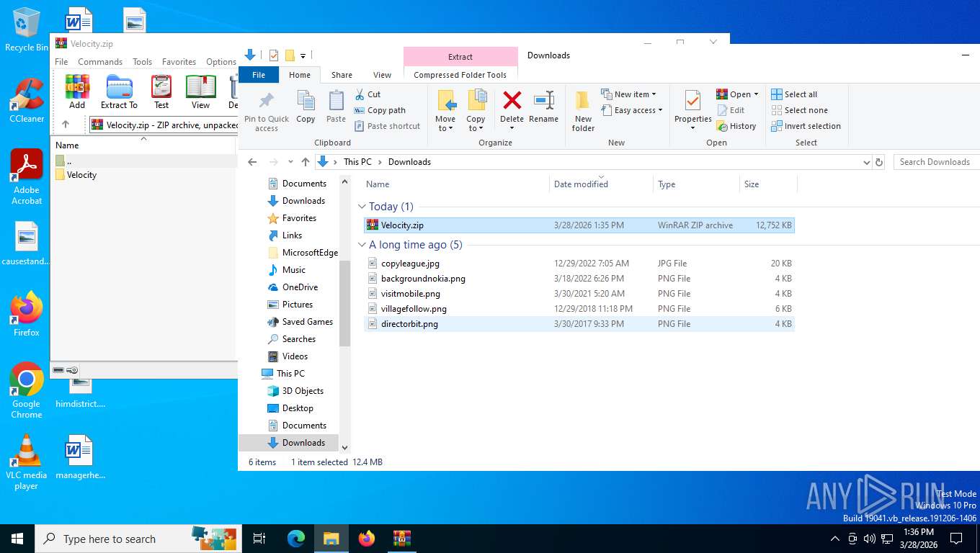Click Select none in ribbon

click(x=799, y=110)
